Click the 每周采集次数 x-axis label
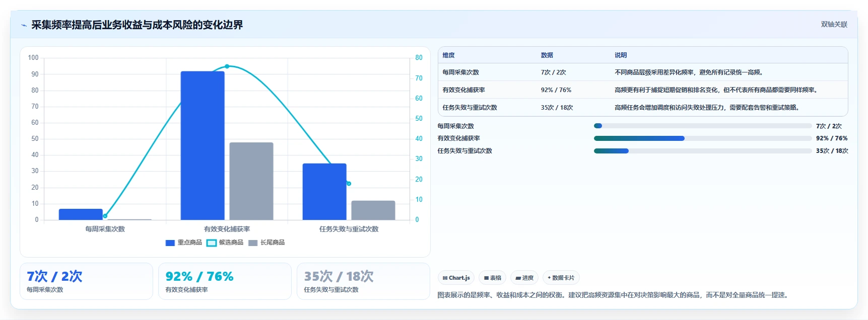This screenshot has height=320, width=868. point(105,229)
